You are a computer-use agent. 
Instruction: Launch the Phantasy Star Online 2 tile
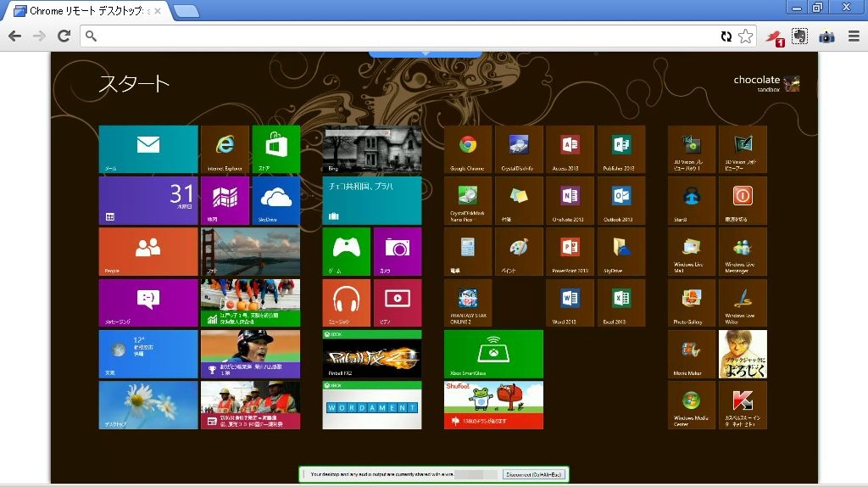(x=468, y=303)
